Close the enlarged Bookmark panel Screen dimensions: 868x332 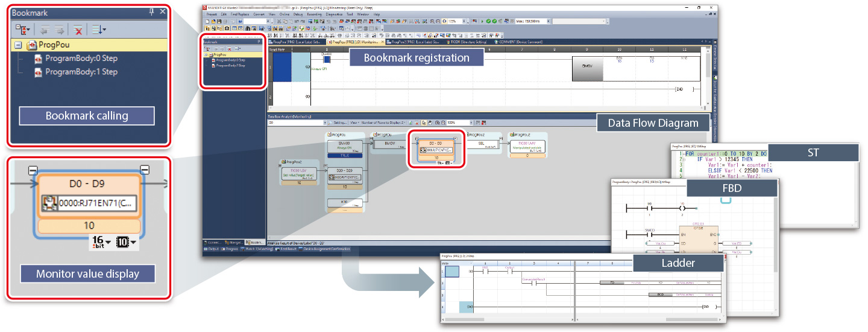point(163,12)
